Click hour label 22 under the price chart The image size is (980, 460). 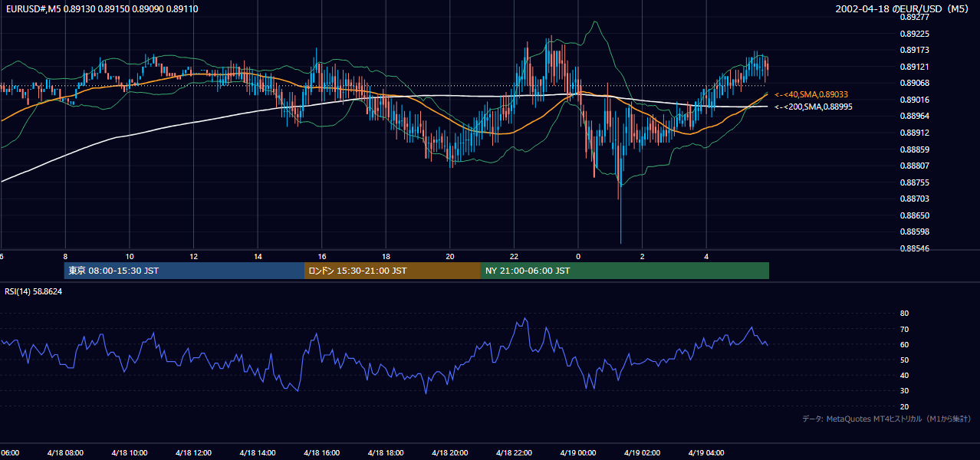pos(514,256)
